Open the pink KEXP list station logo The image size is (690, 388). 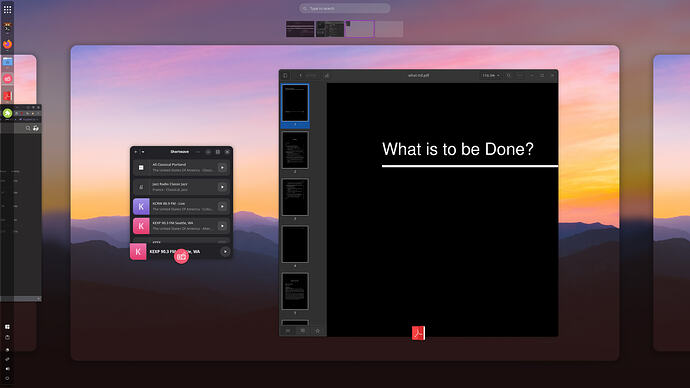141,226
